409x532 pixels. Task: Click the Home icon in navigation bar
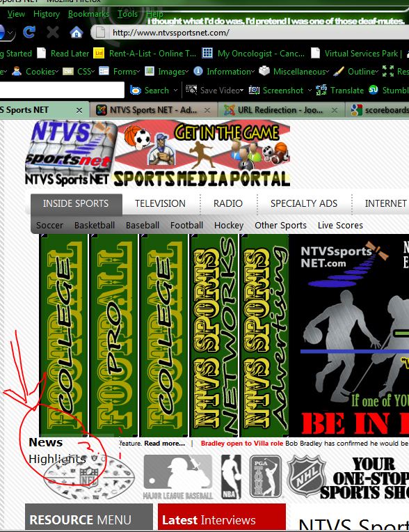[77, 33]
